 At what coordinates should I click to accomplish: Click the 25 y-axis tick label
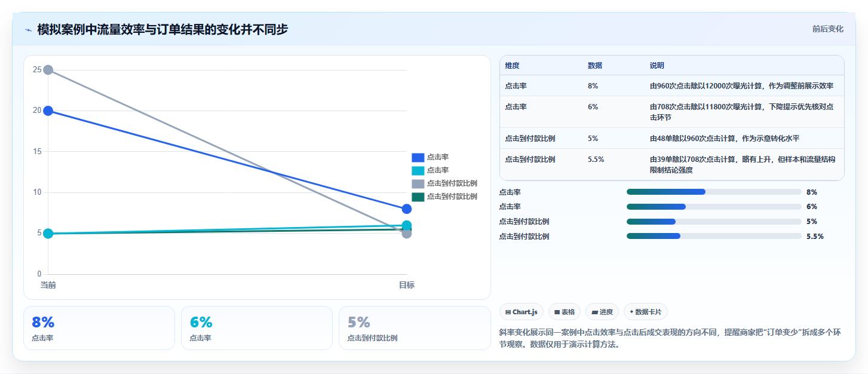point(37,70)
